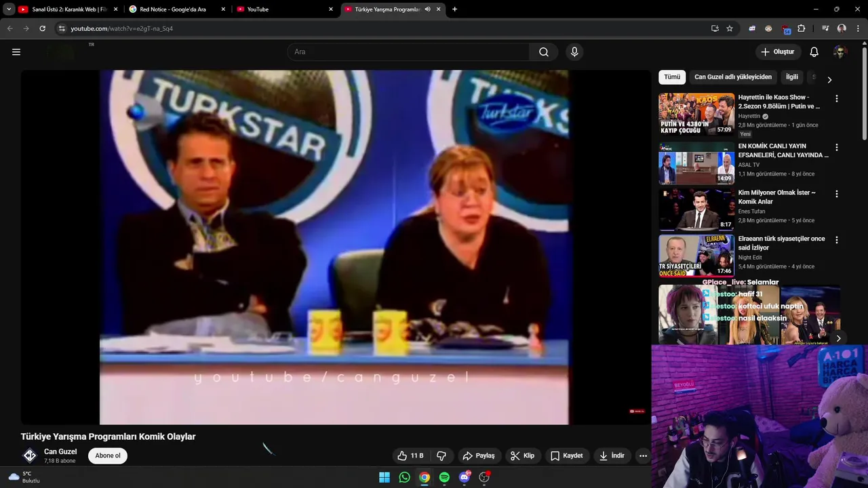Image resolution: width=868 pixels, height=488 pixels.
Task: Advance the Shorts shelf with next arrow
Action: coord(838,338)
